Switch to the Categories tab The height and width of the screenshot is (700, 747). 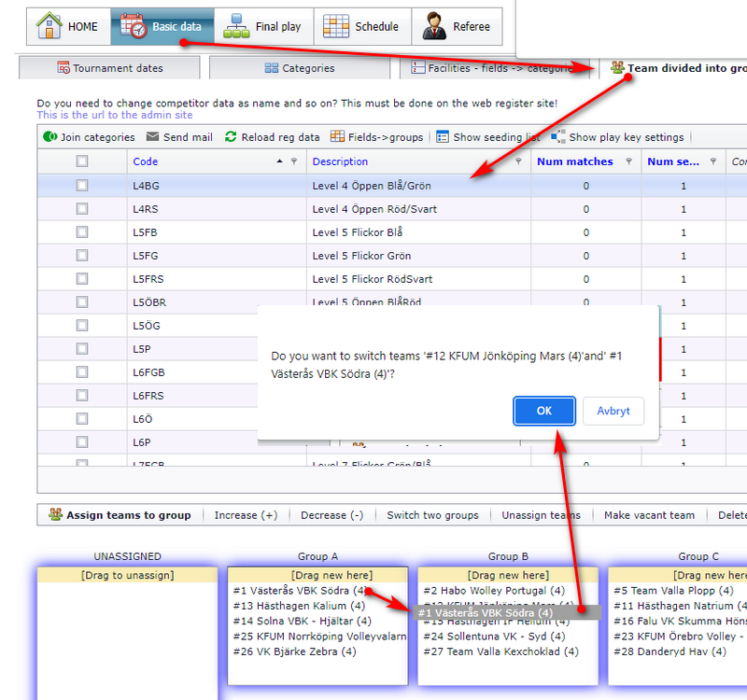tap(300, 67)
